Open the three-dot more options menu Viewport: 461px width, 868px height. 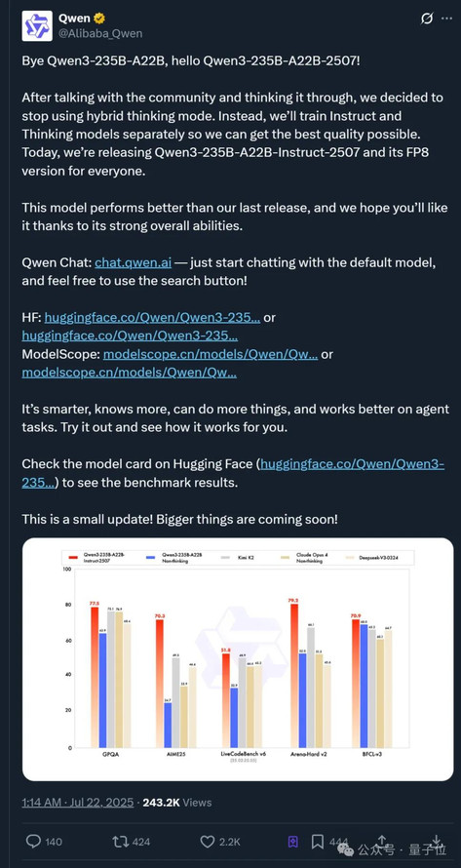446,19
